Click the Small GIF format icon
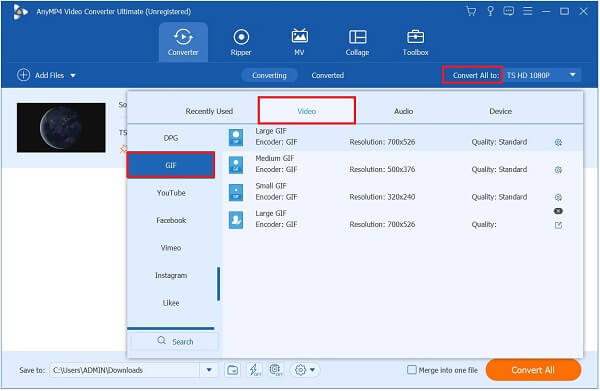Viewport: 600px width, 391px height. tap(236, 192)
